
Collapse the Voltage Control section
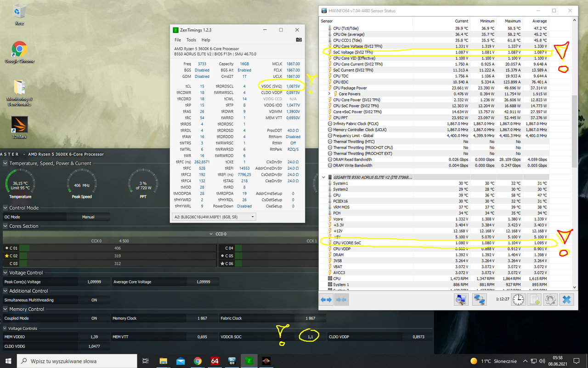tap(6, 273)
